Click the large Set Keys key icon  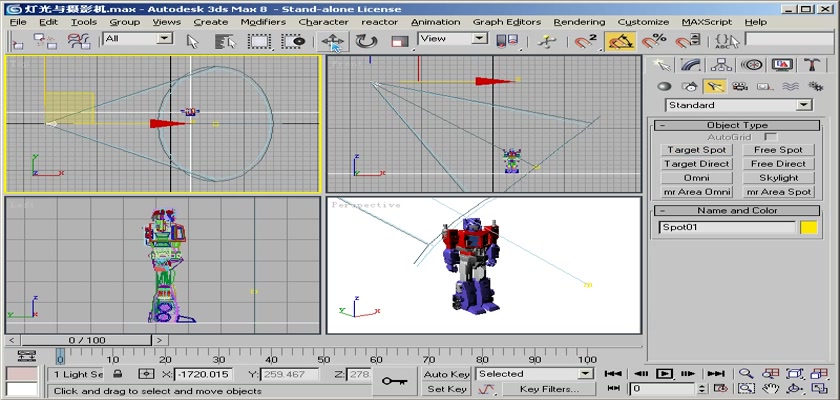coord(395,381)
